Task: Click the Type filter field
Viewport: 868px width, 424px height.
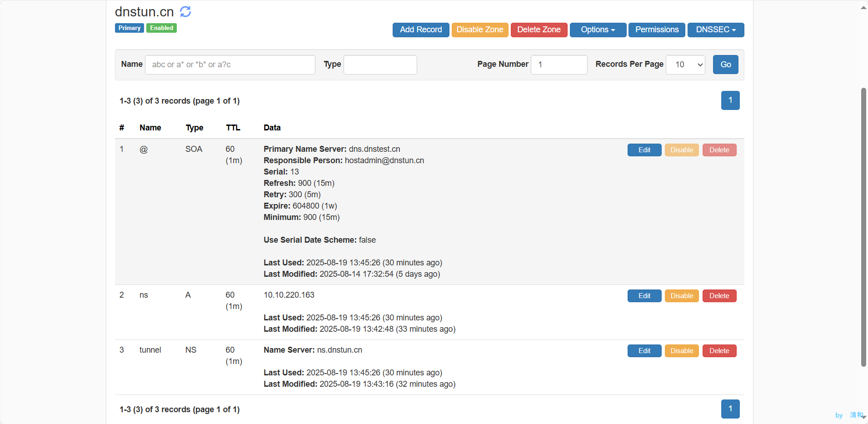Action: point(380,65)
